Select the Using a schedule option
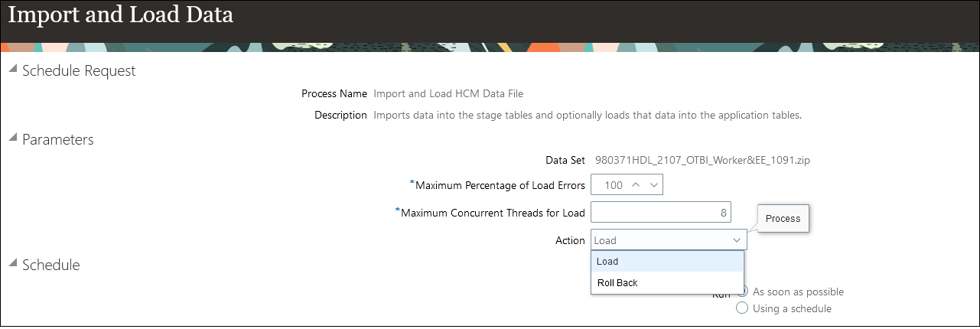 pos(741,308)
